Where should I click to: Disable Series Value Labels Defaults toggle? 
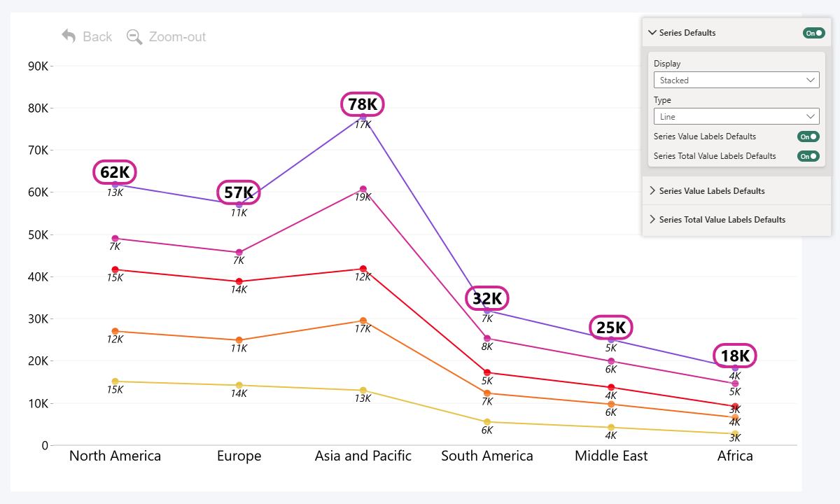point(808,136)
